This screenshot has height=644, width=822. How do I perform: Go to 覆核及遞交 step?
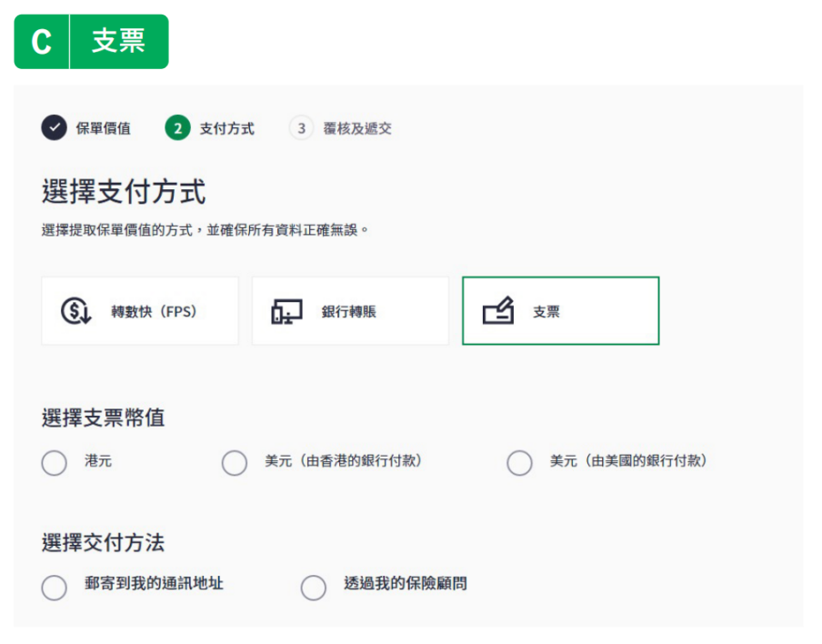(357, 128)
